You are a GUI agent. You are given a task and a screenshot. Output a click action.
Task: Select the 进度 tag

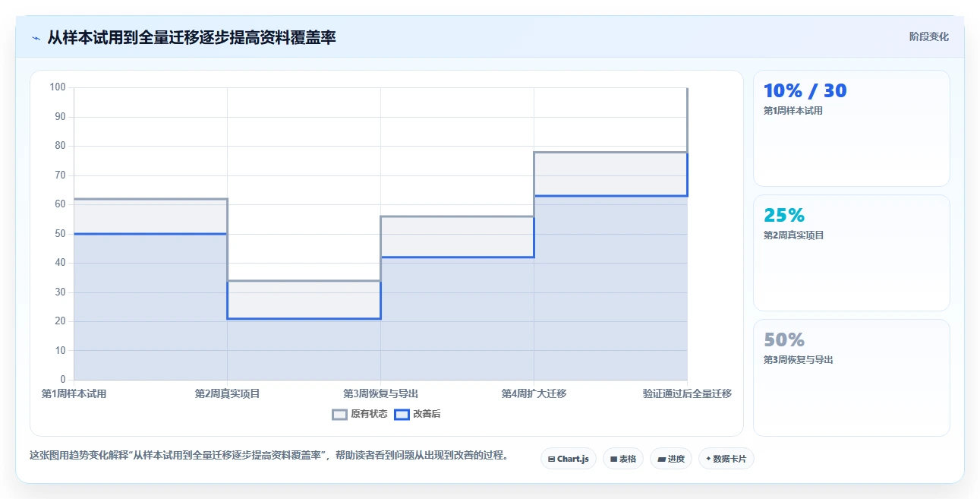671,459
